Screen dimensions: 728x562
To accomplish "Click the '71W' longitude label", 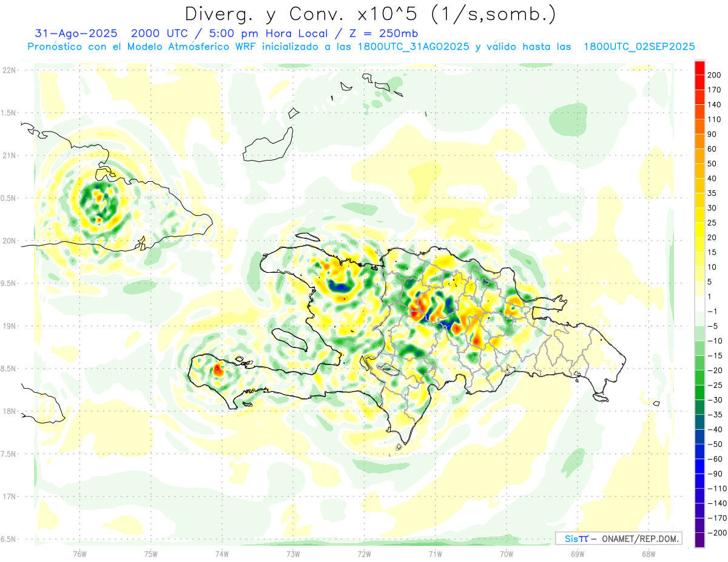I will (435, 554).
